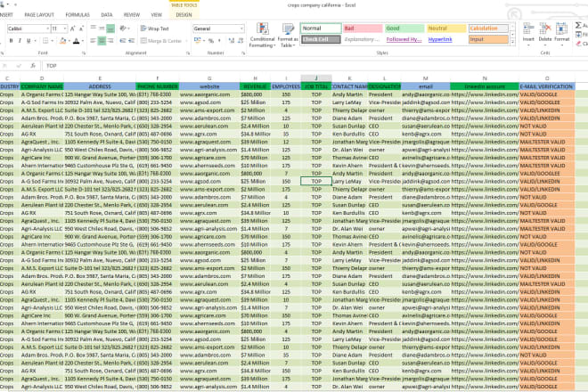588x392 pixels.
Task: Open the General number format dropdown
Action: pos(241,29)
